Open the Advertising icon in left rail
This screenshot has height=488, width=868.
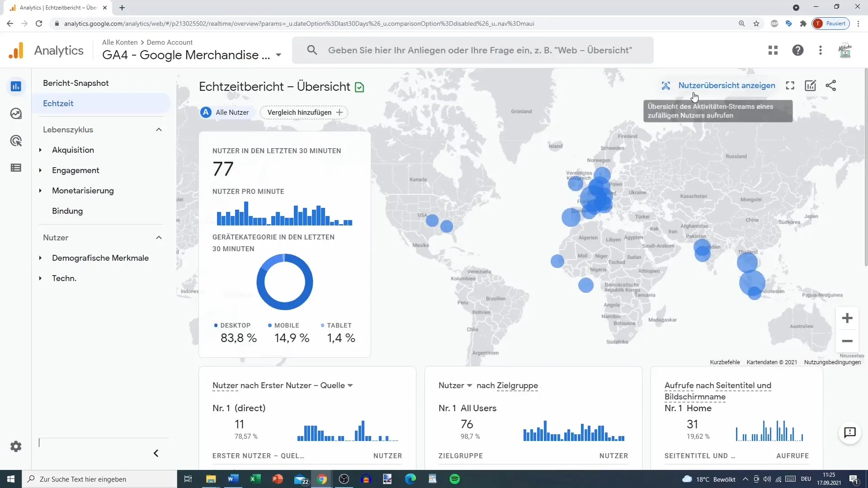point(16,141)
